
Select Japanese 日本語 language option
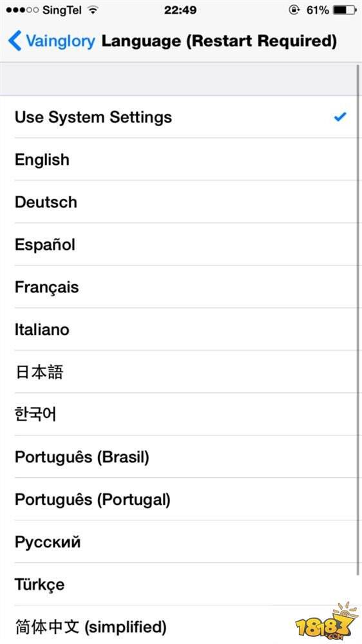(181, 372)
